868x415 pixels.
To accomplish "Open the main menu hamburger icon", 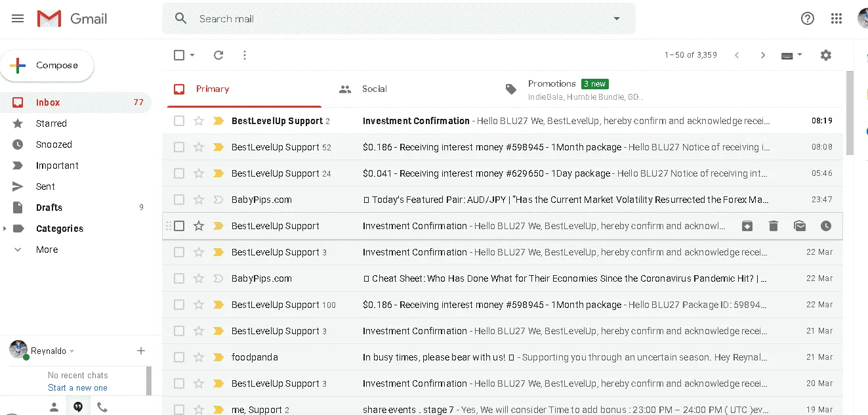I will [x=18, y=18].
